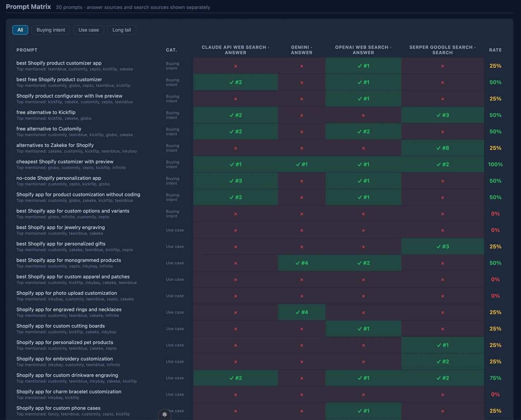Select the All filter tab
Viewport: 521px width, 420px height.
pos(20,30)
